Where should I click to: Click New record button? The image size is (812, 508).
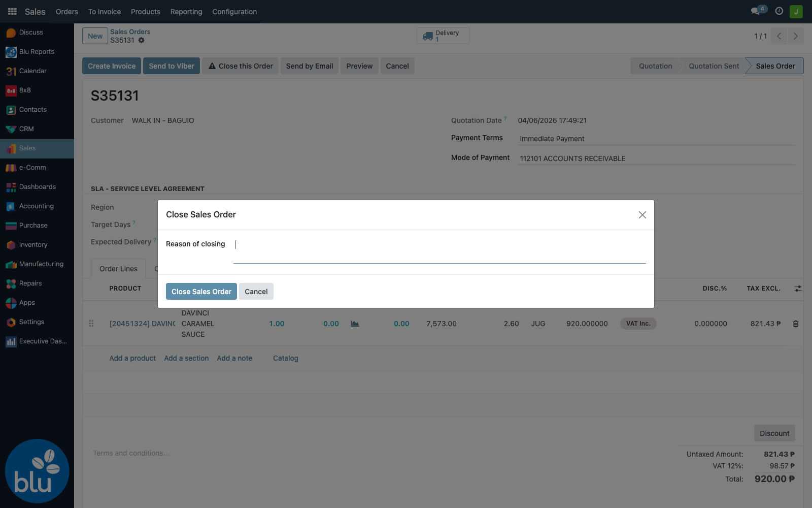95,36
